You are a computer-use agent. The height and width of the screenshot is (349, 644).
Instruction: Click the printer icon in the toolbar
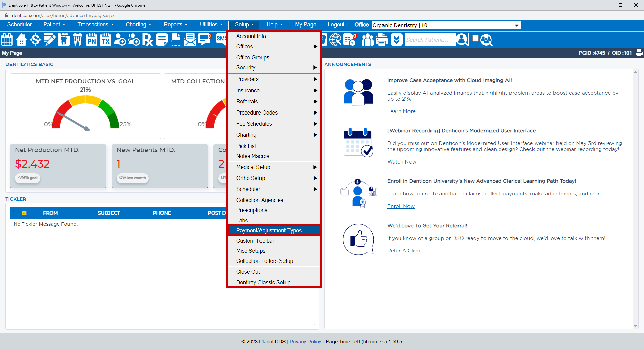[381, 40]
